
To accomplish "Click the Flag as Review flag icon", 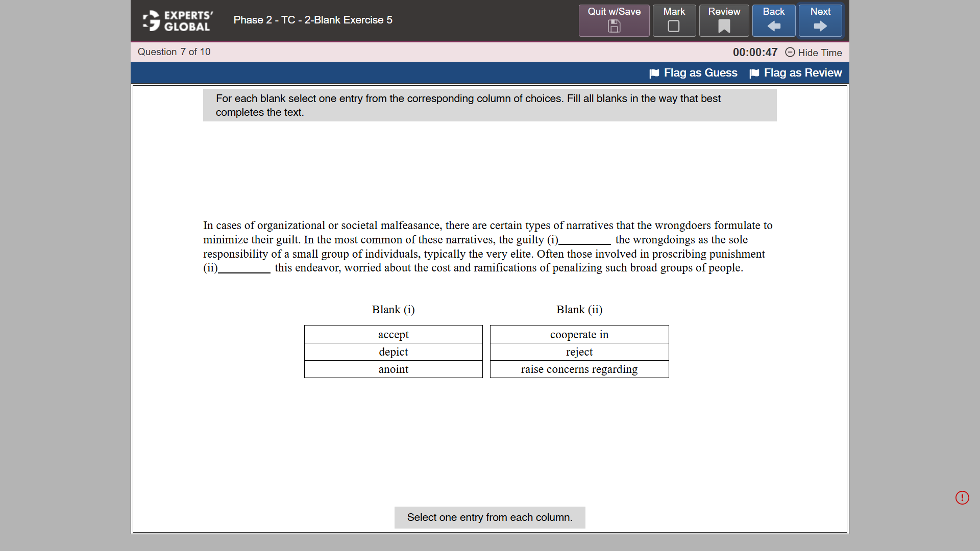I will 754,73.
